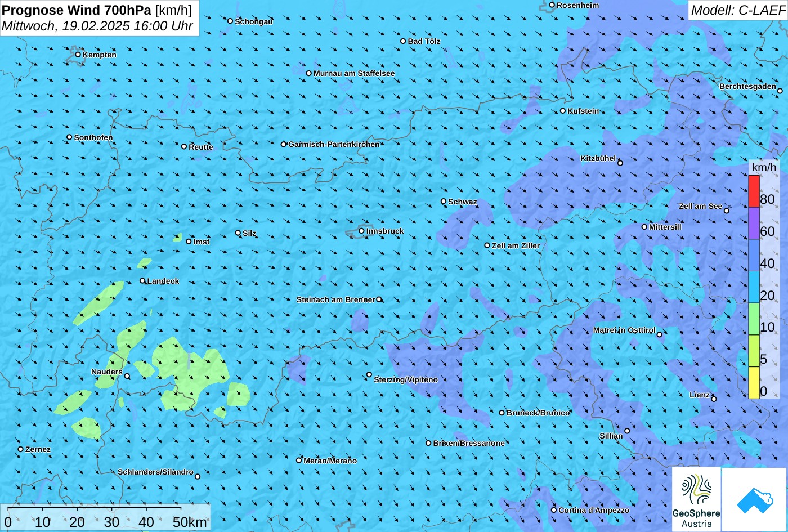Select the Sonthofen location dot
Image resolution: width=788 pixels, height=532 pixels.
click(69, 137)
